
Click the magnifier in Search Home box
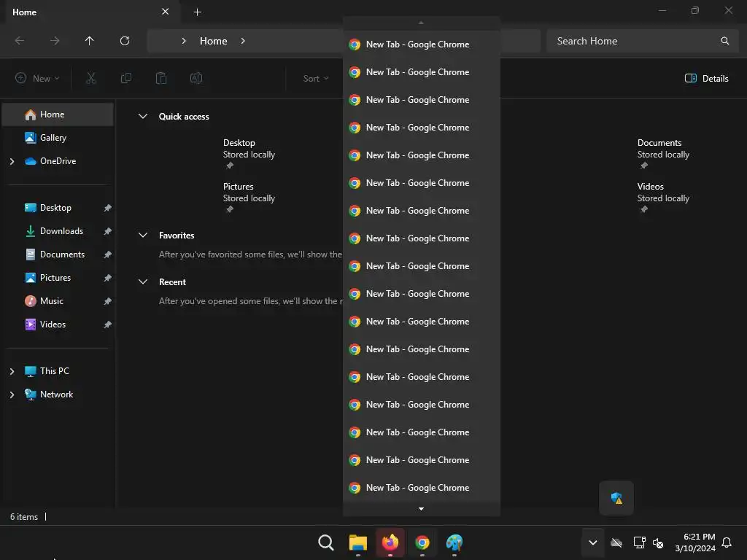tap(724, 41)
